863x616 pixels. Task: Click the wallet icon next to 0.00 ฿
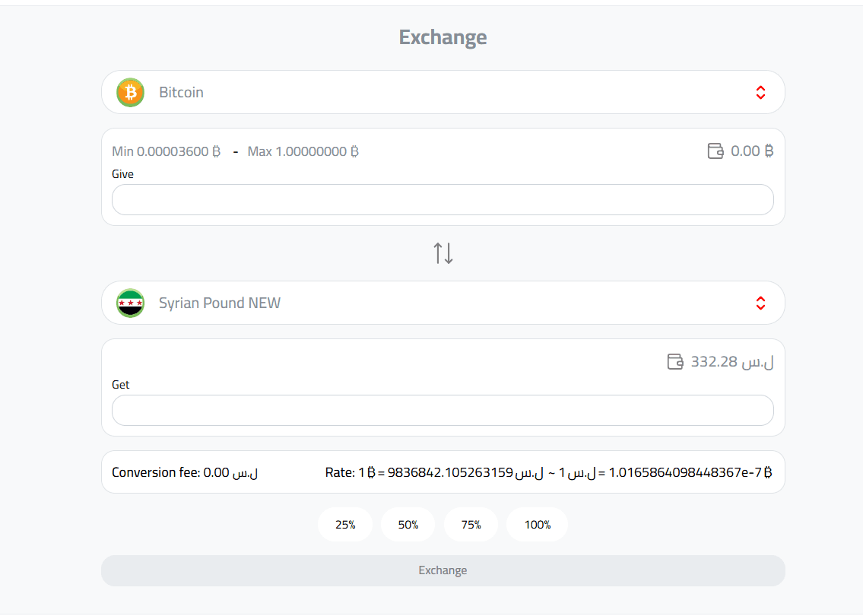[715, 151]
